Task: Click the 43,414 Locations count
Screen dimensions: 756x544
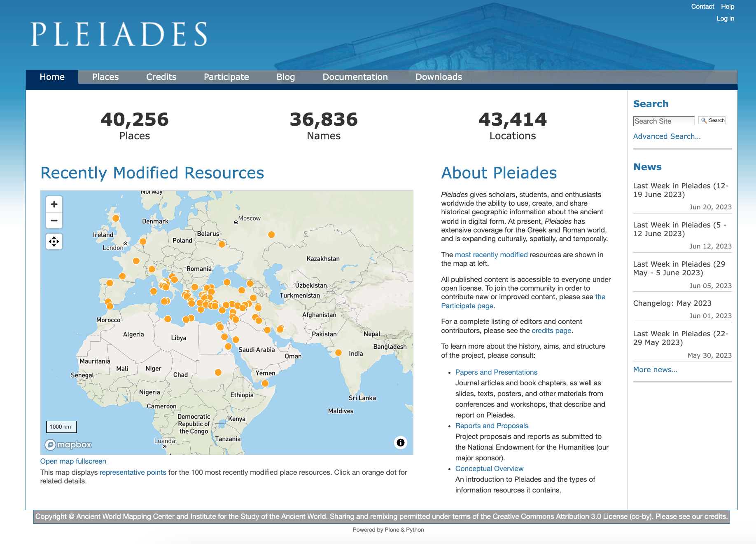Action: [x=513, y=126]
